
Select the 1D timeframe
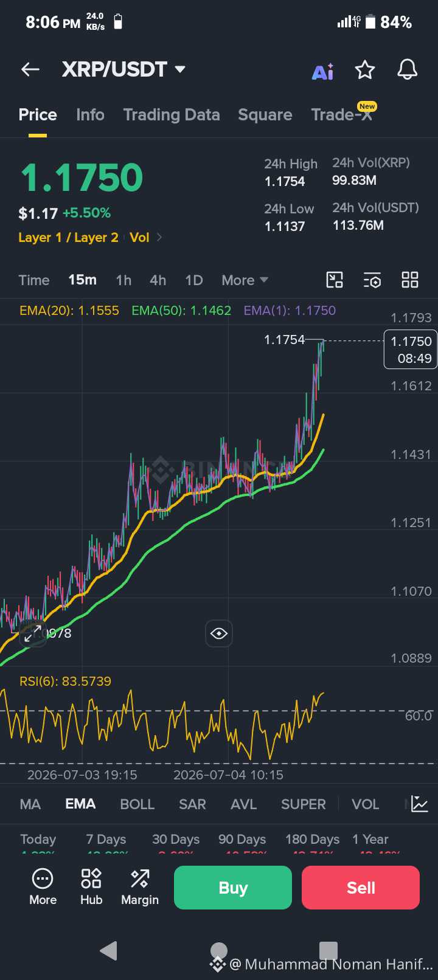pos(194,280)
